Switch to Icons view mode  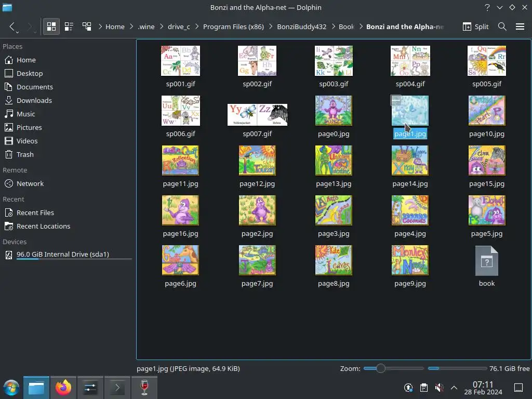tap(51, 26)
